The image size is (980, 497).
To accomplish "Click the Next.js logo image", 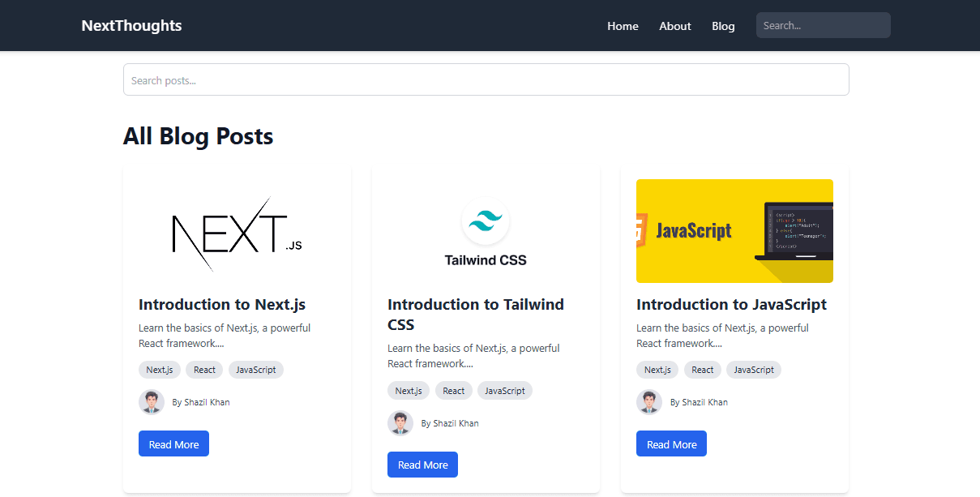I will pos(237,232).
